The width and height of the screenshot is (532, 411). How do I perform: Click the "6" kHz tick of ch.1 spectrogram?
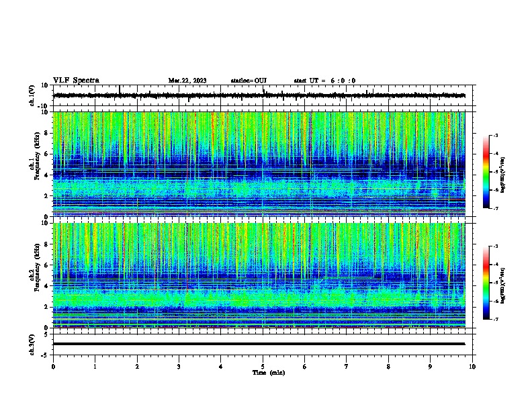point(47,154)
